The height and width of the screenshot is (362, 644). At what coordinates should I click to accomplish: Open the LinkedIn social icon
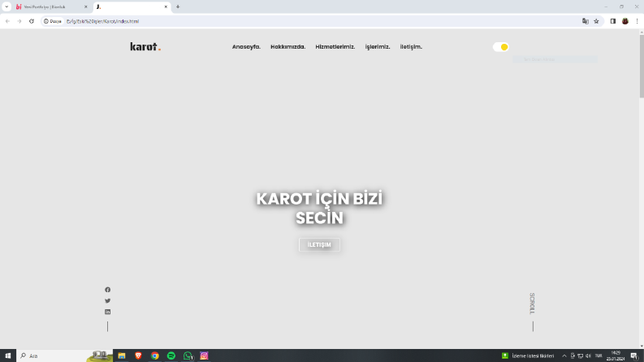point(108,312)
